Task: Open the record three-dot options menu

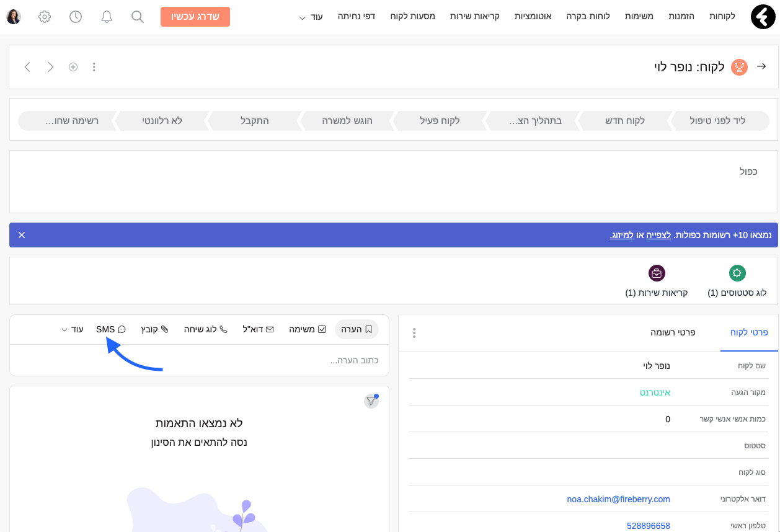Action: [94, 67]
